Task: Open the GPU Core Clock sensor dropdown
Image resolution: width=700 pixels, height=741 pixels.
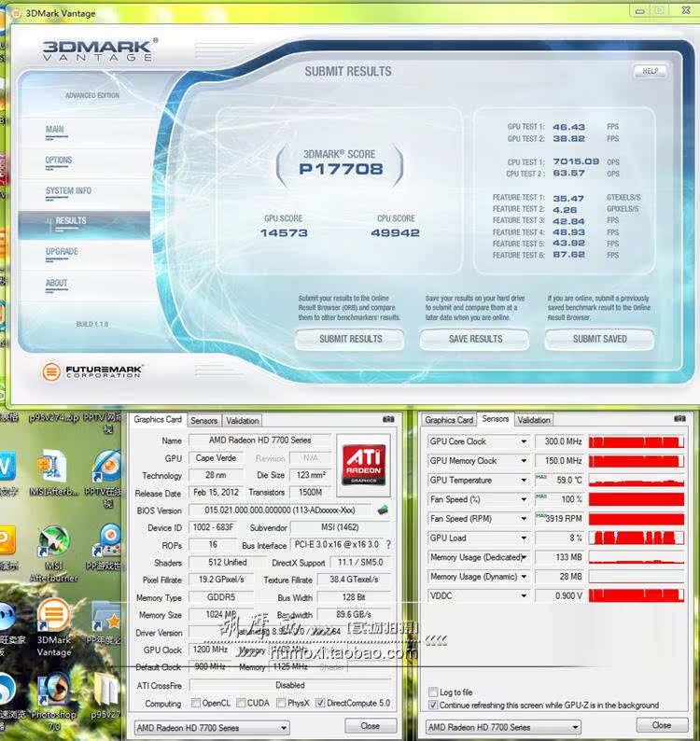Action: click(x=524, y=441)
